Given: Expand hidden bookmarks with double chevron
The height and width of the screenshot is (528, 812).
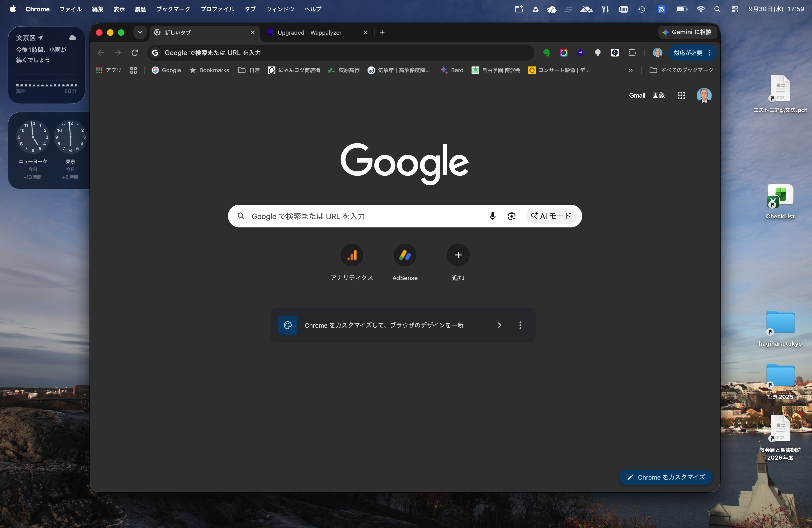Looking at the screenshot, I should (x=631, y=70).
